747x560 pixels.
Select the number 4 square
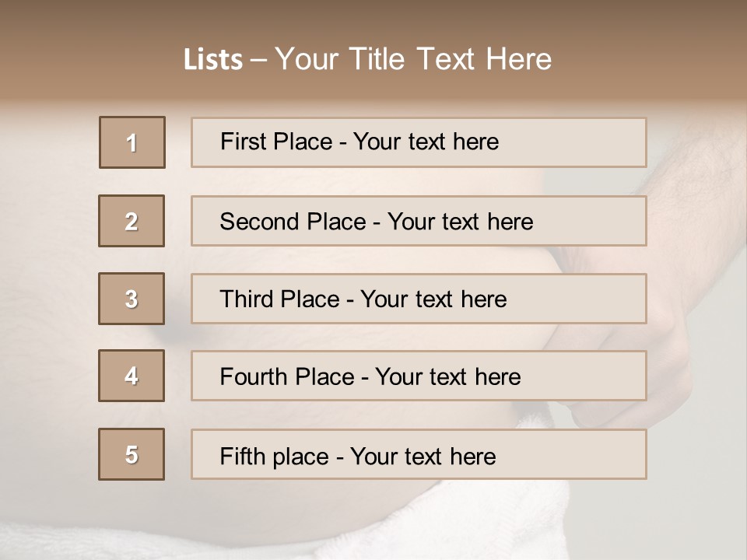point(132,376)
